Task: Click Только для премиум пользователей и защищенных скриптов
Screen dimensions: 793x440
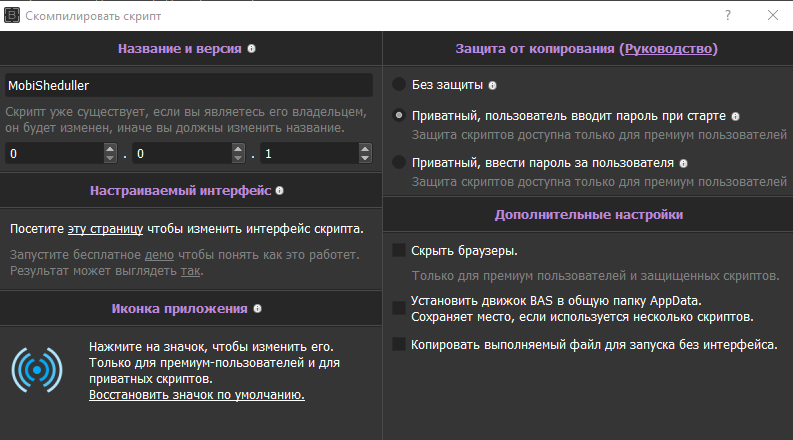Action: click(x=595, y=276)
